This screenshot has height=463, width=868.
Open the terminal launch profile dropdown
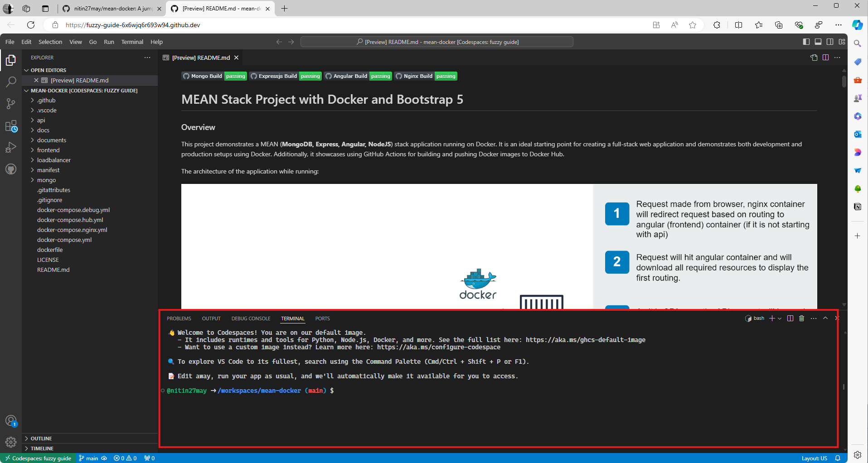(780, 318)
